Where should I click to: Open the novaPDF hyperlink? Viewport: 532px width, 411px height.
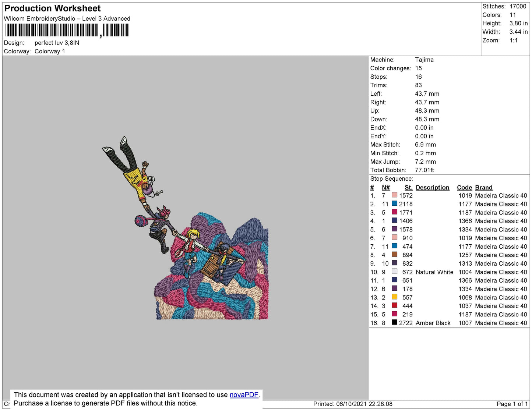pos(244,395)
